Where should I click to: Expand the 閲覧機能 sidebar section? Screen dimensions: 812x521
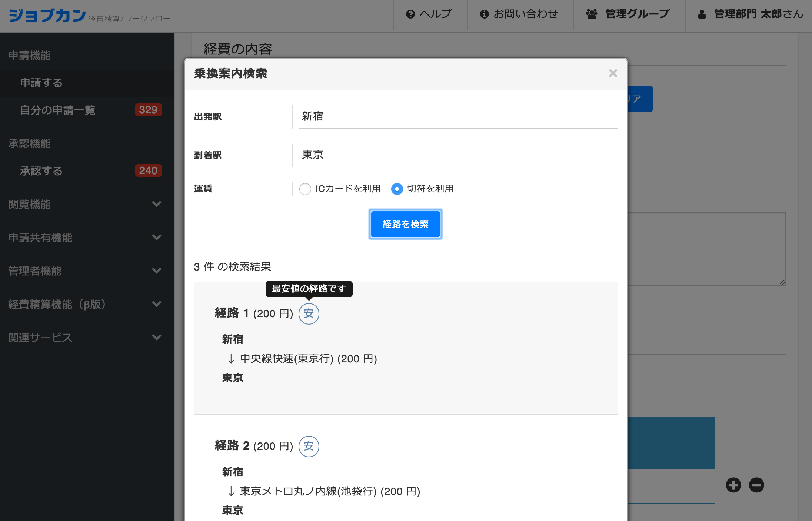tap(85, 204)
